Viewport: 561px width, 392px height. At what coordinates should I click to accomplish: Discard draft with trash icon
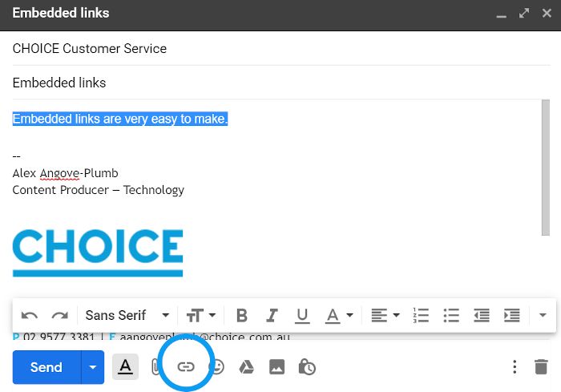[541, 367]
